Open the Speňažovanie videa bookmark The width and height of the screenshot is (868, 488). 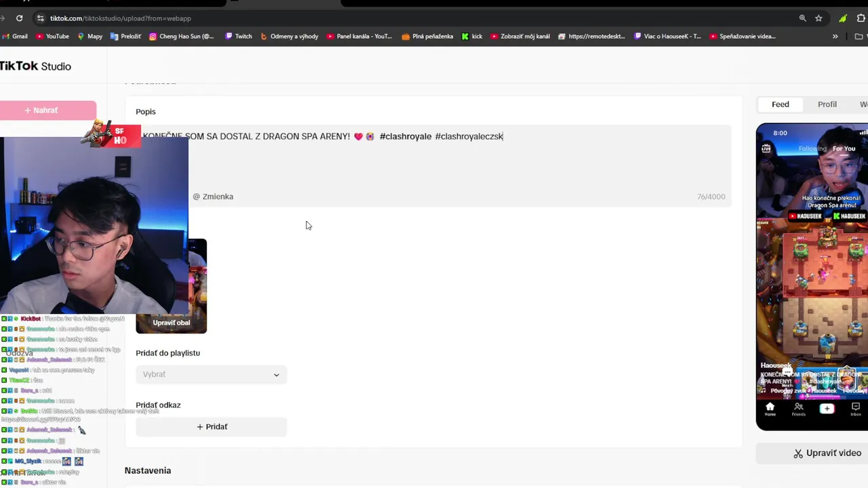pos(743,37)
